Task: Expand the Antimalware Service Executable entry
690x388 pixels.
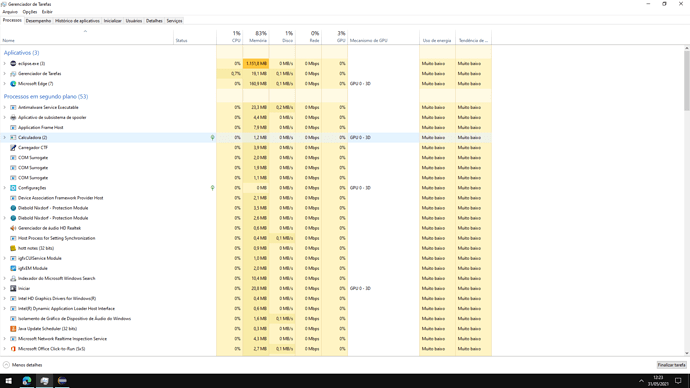Action: [x=5, y=107]
